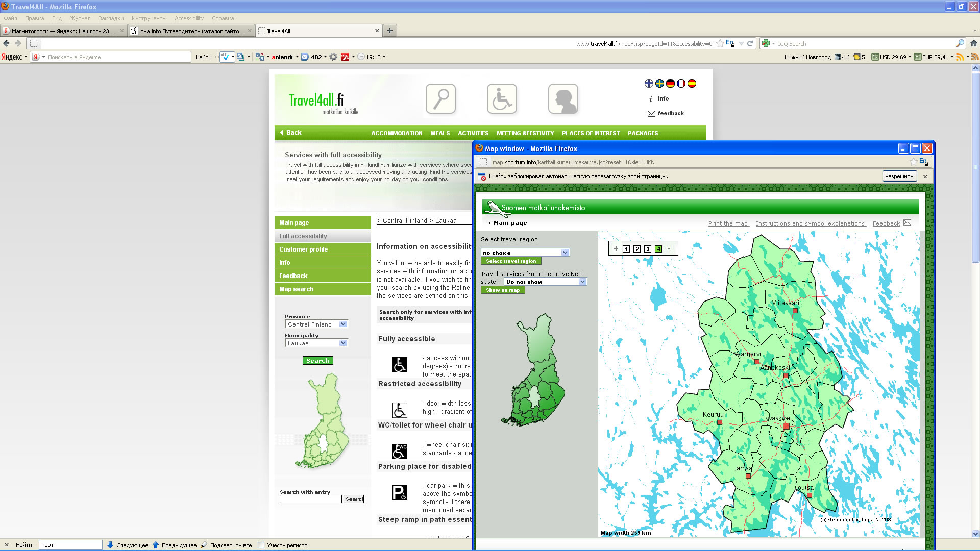Viewport: 980px width, 551px height.
Task: Open the Print the map link
Action: point(728,223)
